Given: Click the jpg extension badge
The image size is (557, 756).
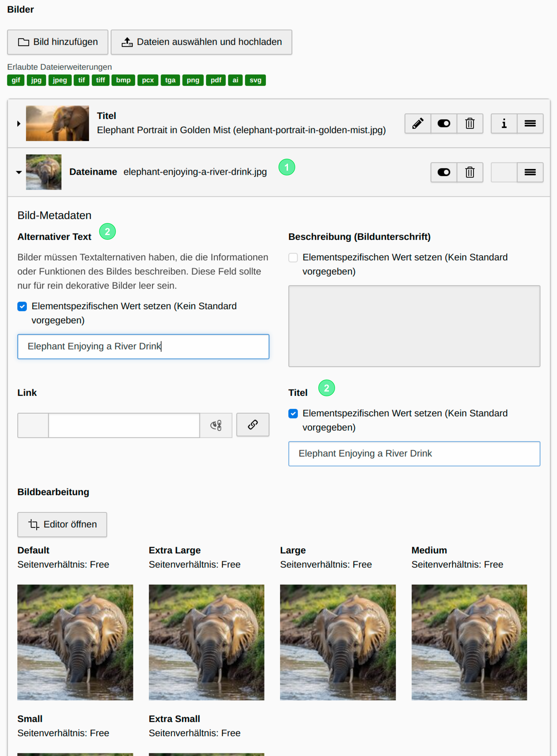Looking at the screenshot, I should tap(36, 80).
